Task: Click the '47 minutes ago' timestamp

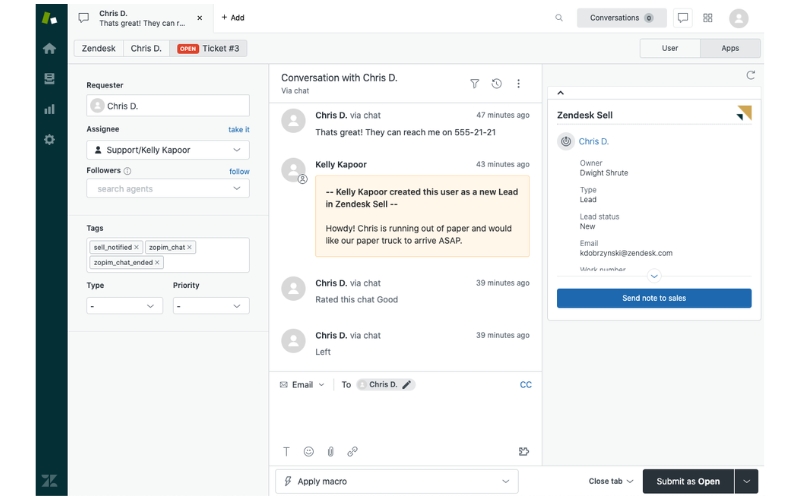Action: (x=503, y=115)
